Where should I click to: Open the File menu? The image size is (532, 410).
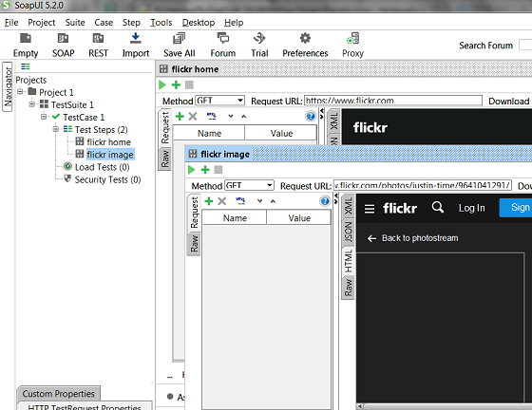11,23
